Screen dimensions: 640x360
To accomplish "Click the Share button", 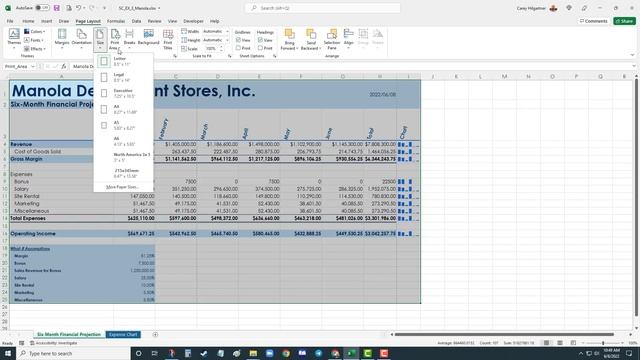I will coord(624,21).
